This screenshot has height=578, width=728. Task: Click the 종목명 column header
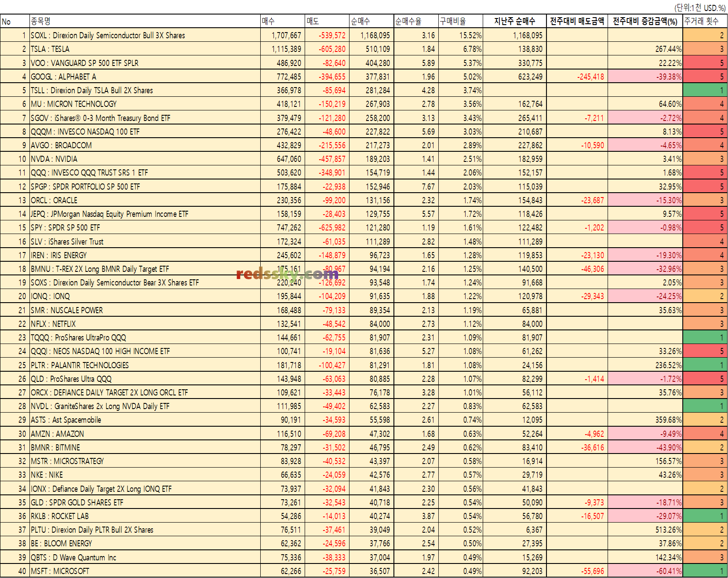pyautogui.click(x=145, y=21)
